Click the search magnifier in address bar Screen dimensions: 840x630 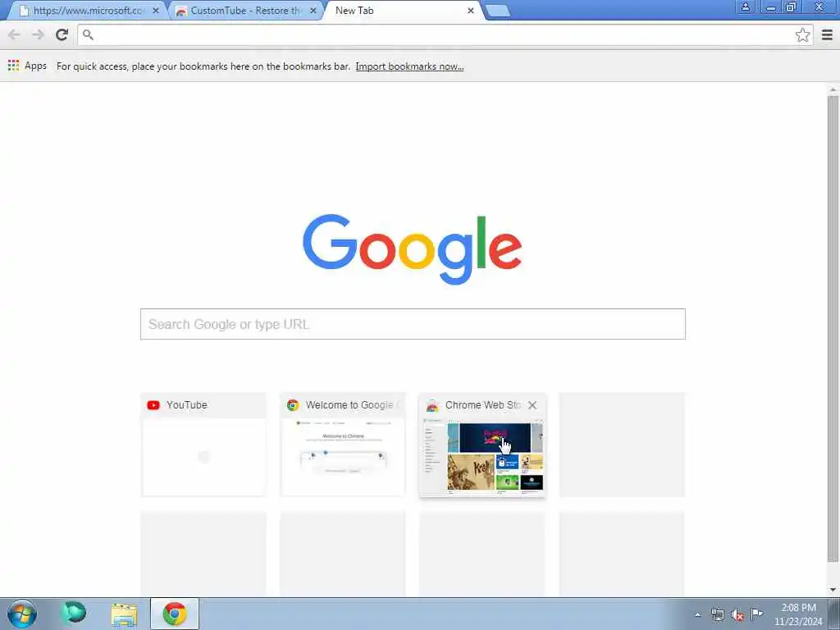tap(88, 34)
